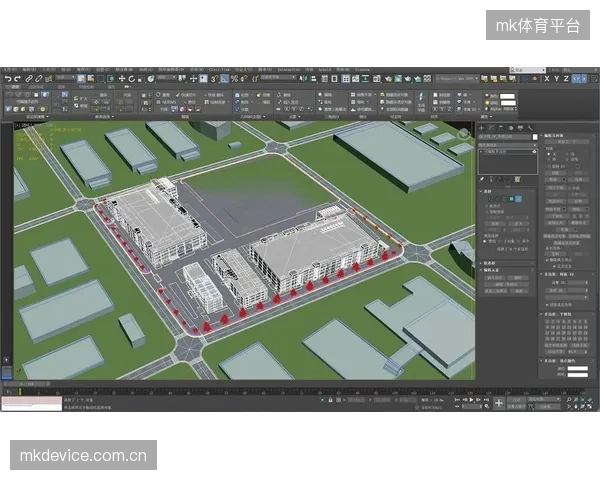
Task: Open the reference coordinate system dropdown
Action: 166,78
